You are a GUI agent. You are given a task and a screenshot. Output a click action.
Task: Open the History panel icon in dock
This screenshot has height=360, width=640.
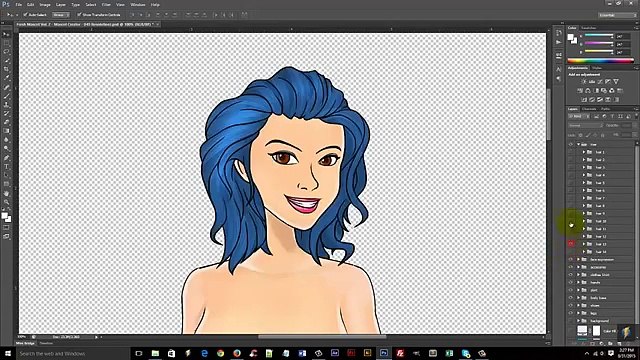559,33
